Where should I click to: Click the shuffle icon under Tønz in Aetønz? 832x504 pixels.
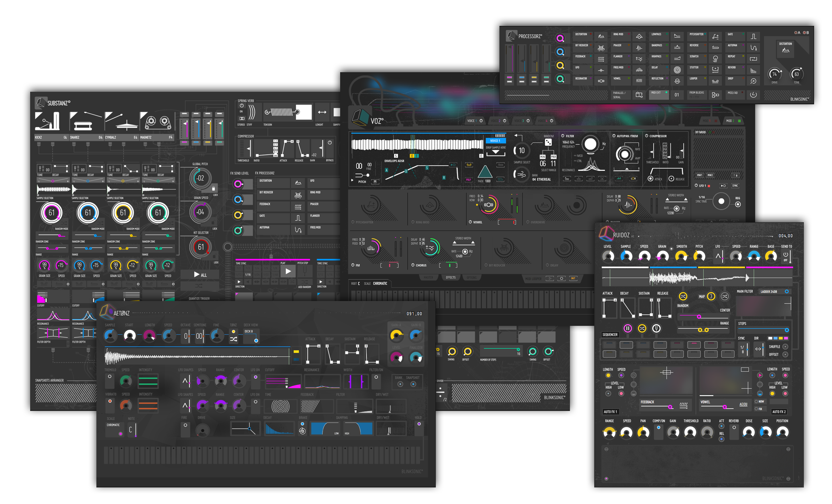[x=233, y=339]
